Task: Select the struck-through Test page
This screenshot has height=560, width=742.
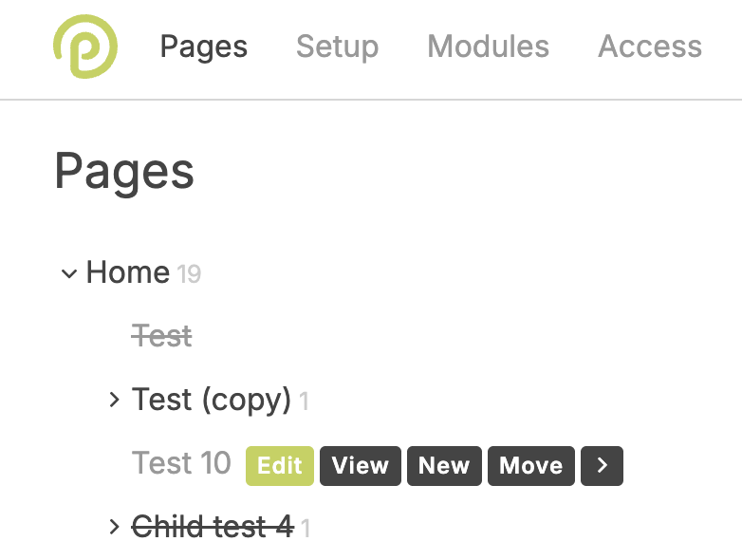Action: coord(162,336)
